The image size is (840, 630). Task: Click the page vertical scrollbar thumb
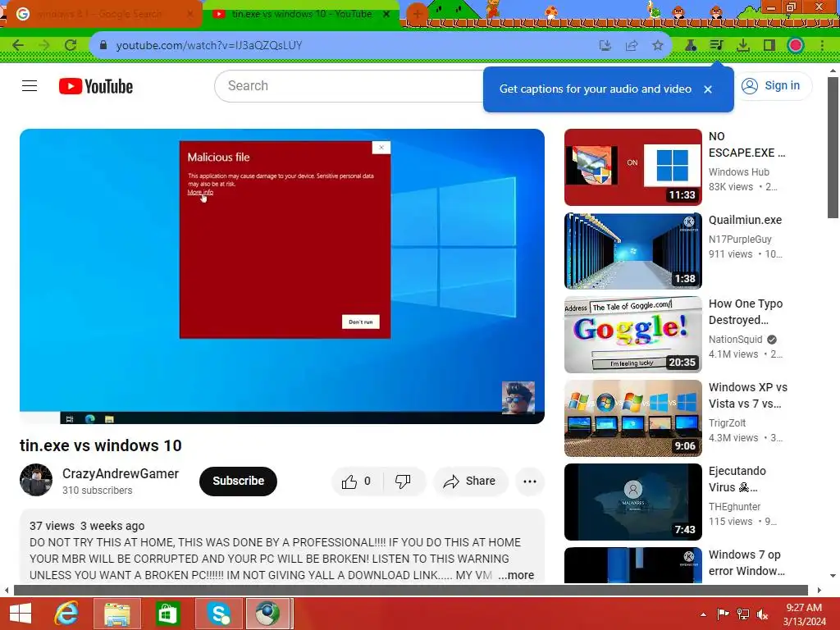coord(832,148)
